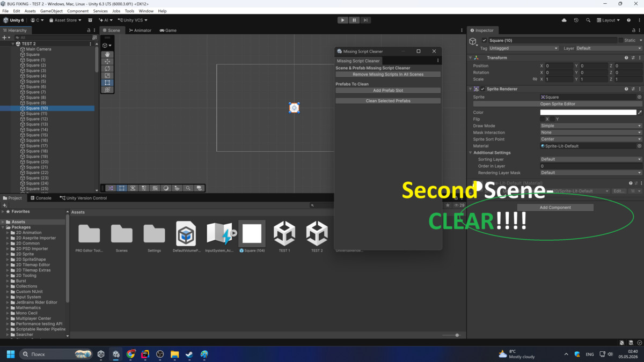Viewport: 644px width, 362px height.
Task: Enable Flip X checkbox
Action: point(542,119)
